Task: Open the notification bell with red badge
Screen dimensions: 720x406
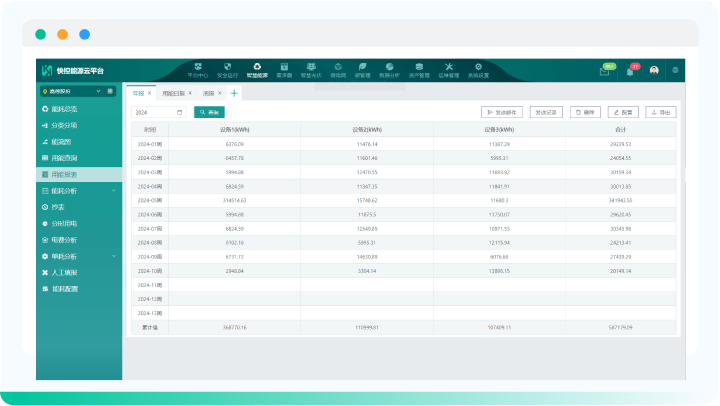Action: coord(630,72)
